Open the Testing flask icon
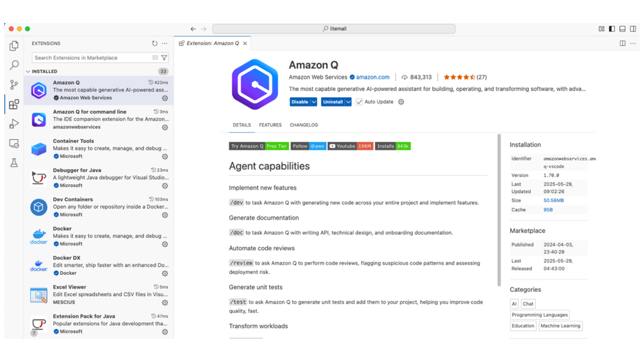Image resolution: width=644 pixels, height=362 pixels. [x=14, y=163]
